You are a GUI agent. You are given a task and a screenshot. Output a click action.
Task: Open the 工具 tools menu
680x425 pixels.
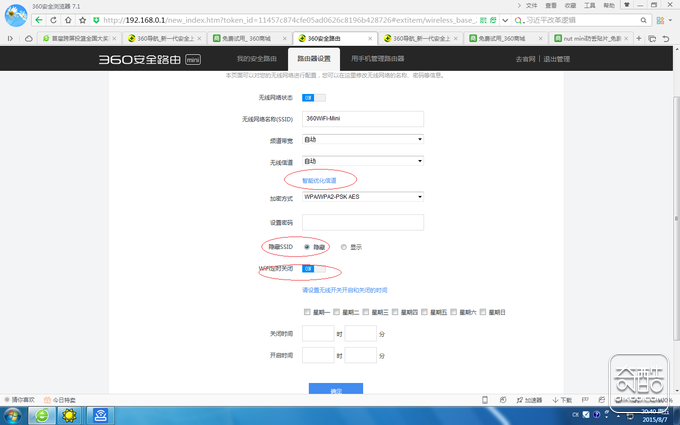click(590, 5)
